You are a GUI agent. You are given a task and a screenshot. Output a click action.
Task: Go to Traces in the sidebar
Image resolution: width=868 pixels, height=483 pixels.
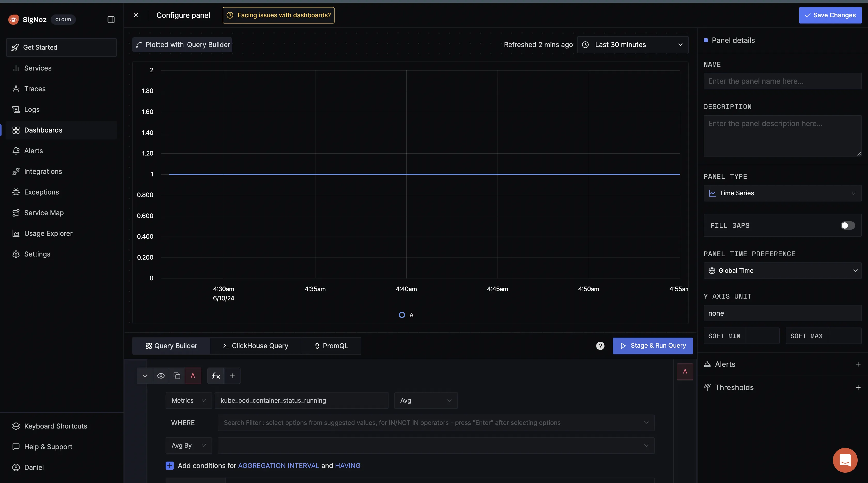tap(61, 89)
